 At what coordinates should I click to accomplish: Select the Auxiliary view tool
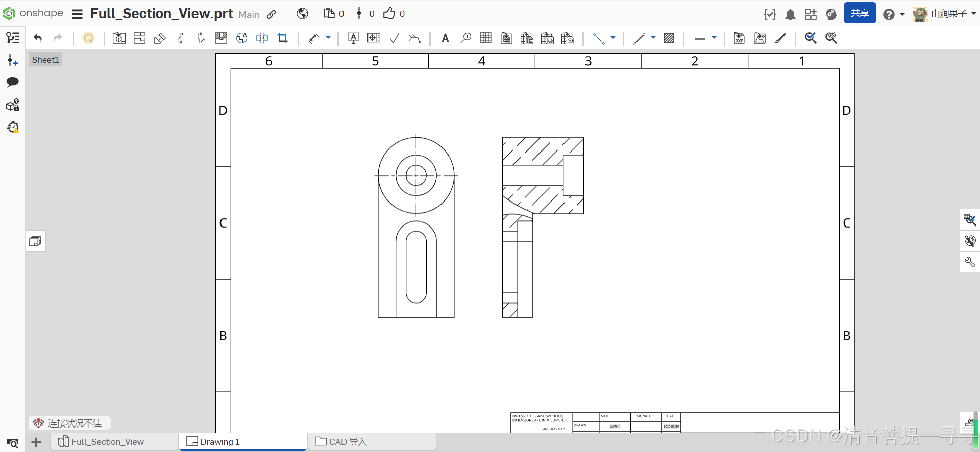click(160, 38)
